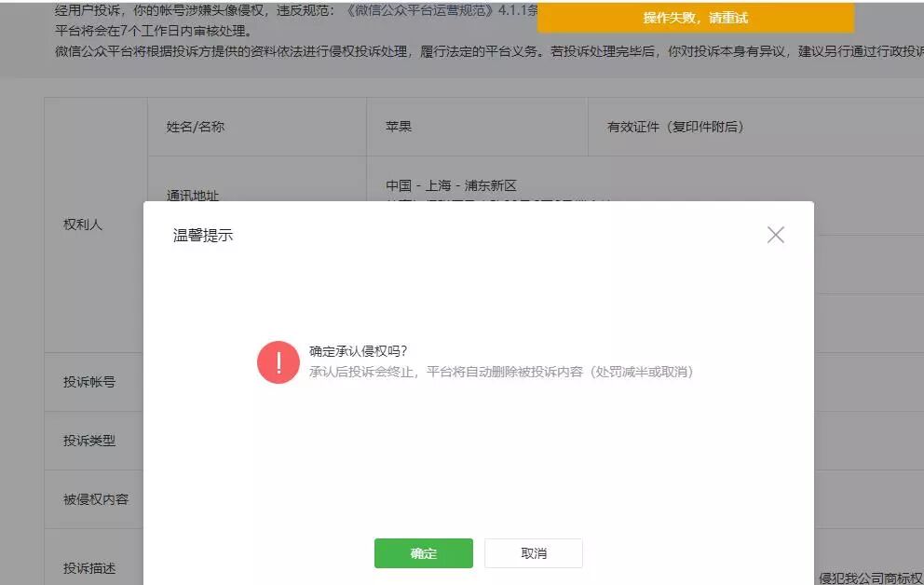Image resolution: width=924 pixels, height=585 pixels.
Task: Click the 苹果 name value cell
Action: coord(477,127)
